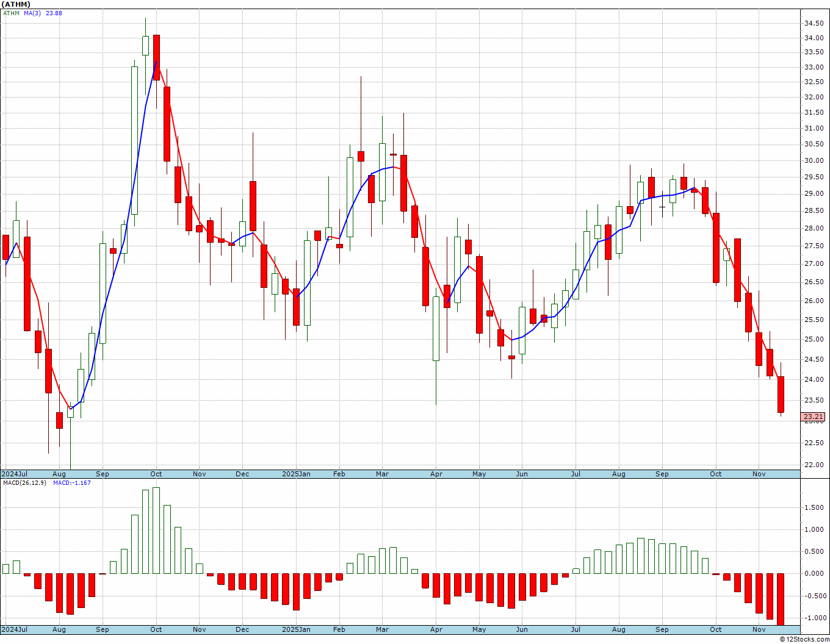Click 2025Jan on the MACD panel time axis
The image size is (830, 644).
[x=297, y=629]
